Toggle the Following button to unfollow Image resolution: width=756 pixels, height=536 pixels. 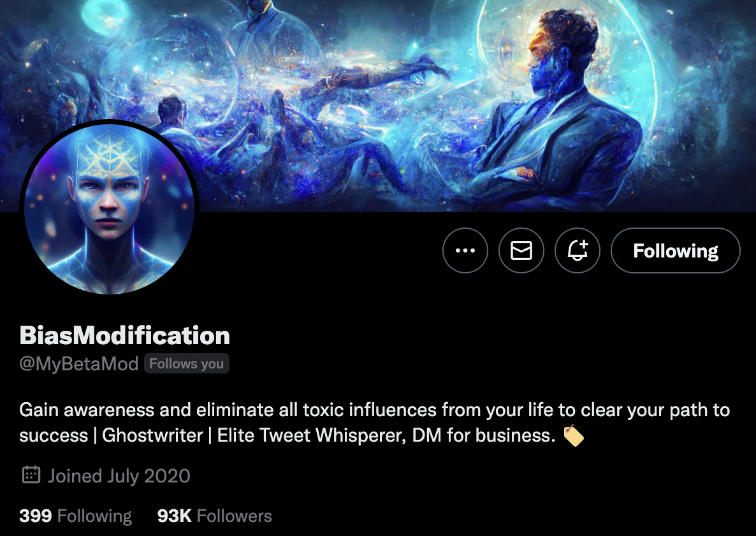click(676, 250)
